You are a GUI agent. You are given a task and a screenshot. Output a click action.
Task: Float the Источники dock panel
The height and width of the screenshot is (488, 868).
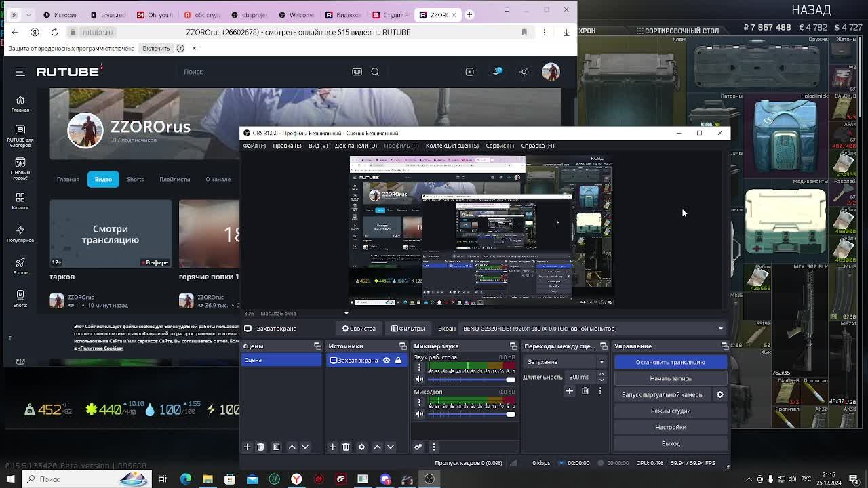[x=403, y=346]
